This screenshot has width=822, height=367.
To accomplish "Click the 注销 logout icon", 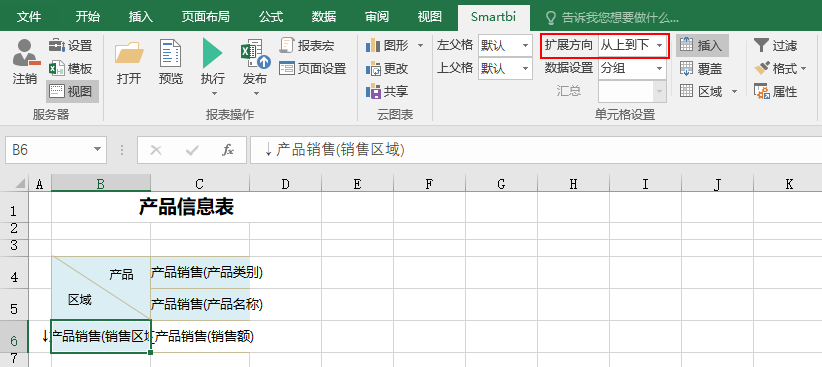I will 24,53.
